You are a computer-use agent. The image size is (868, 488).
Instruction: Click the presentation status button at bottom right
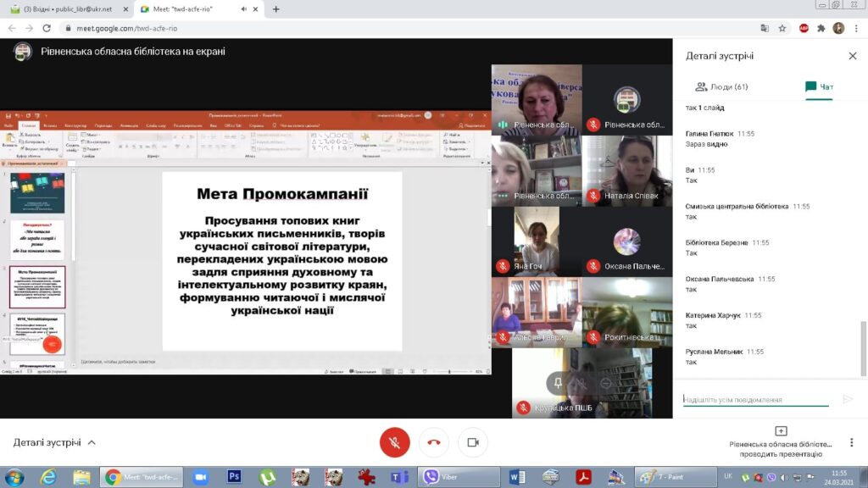[x=781, y=442]
